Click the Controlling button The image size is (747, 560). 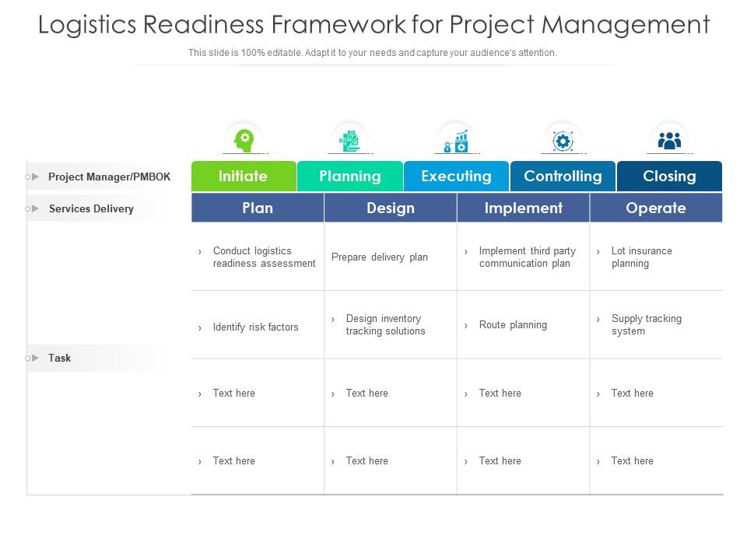click(563, 176)
